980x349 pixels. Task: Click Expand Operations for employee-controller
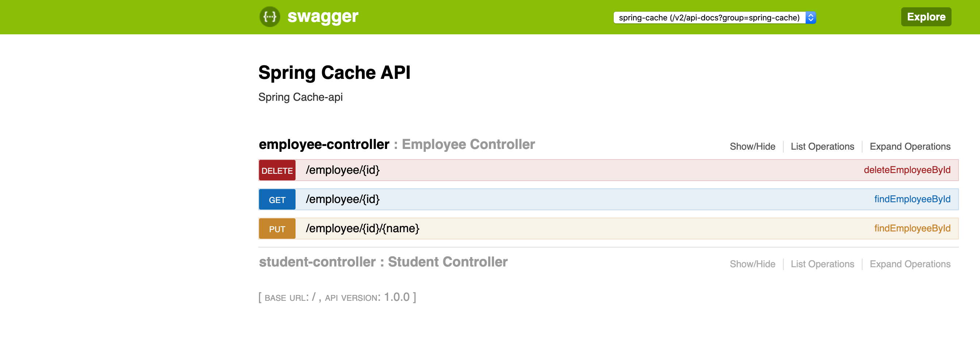(x=910, y=146)
